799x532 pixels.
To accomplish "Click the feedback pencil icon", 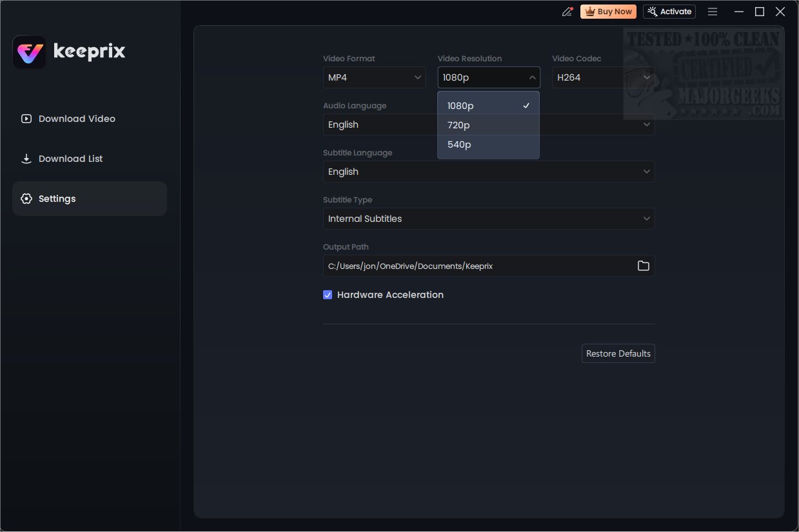I will point(567,12).
